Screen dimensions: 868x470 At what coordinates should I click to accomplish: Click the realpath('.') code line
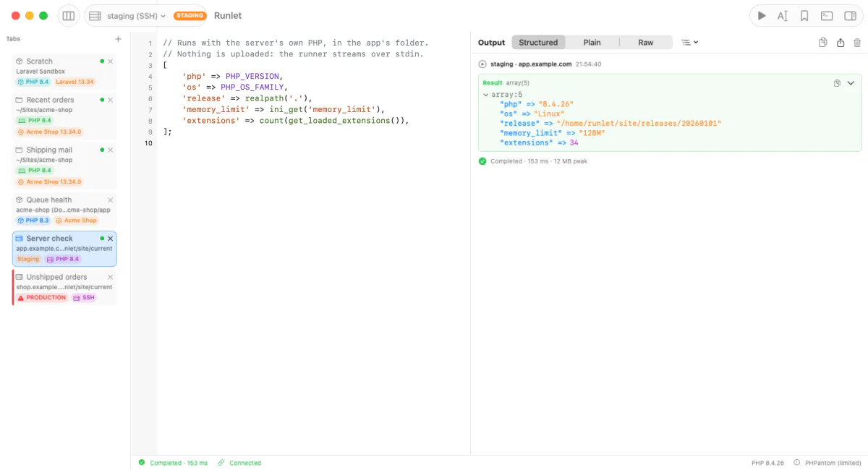(x=247, y=98)
